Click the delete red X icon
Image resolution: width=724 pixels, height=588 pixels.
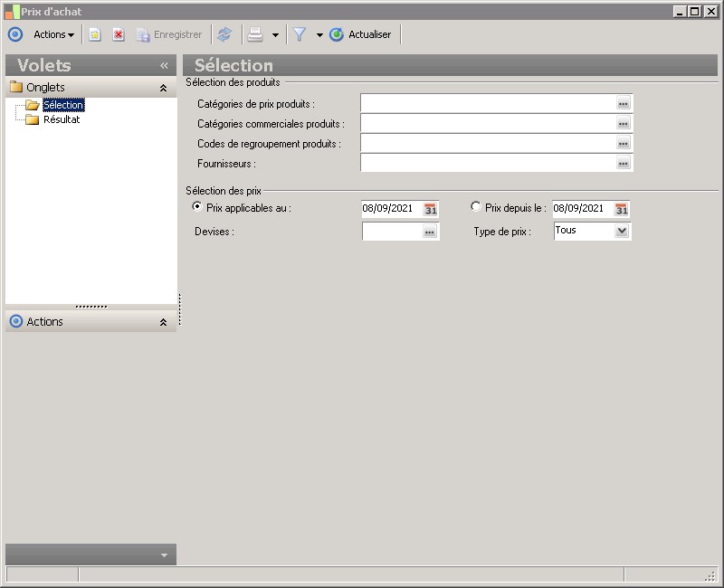[x=119, y=34]
